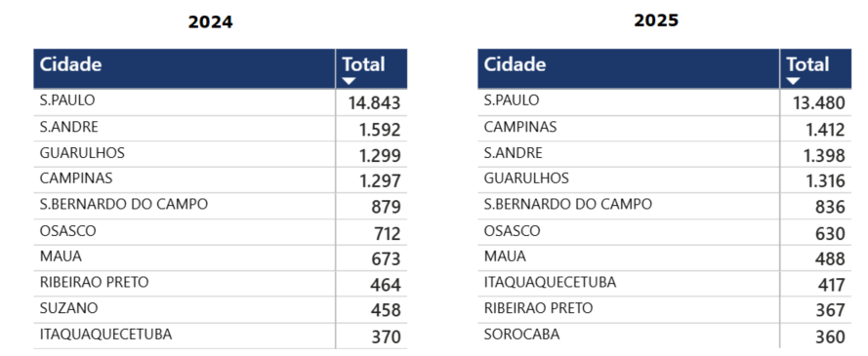This screenshot has width=868, height=356.
Task: Select S.BERNARDO DO CAMPO in the 2024 table
Action: (123, 204)
